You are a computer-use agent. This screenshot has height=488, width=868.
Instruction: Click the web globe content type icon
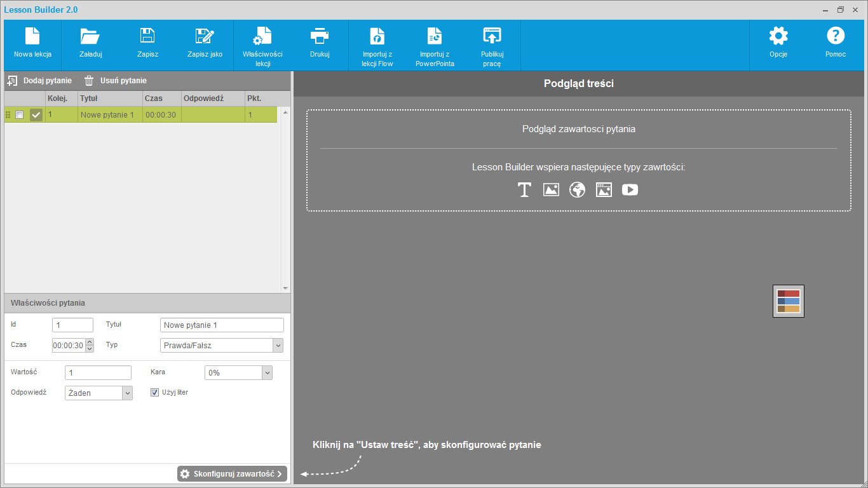pos(577,189)
